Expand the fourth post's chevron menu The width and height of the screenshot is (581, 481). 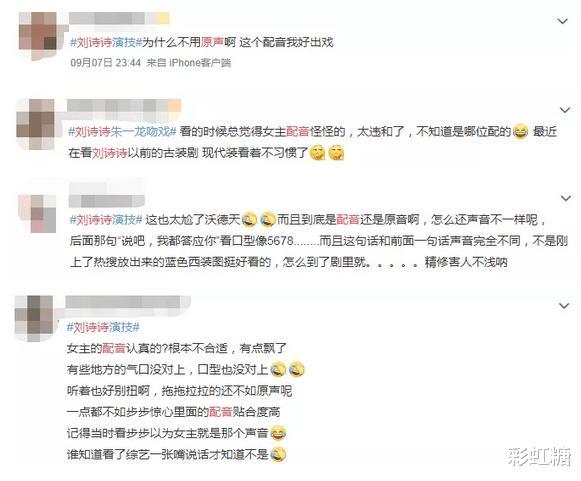click(564, 306)
